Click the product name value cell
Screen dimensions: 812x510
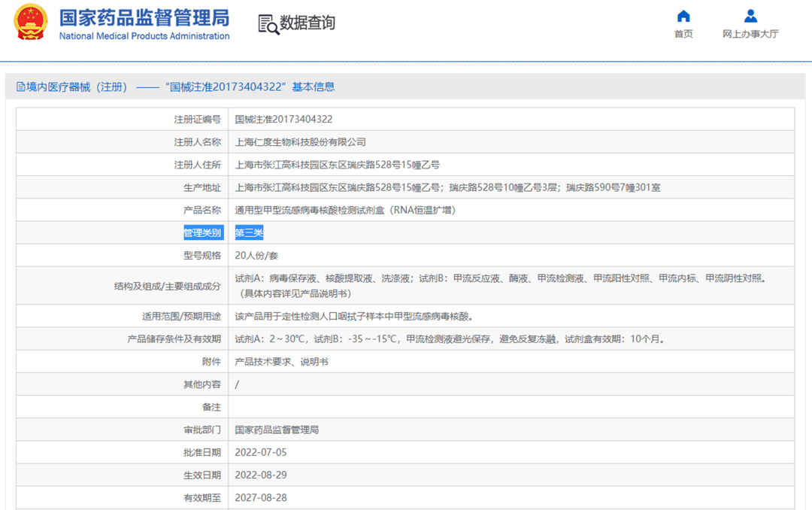[x=345, y=210]
